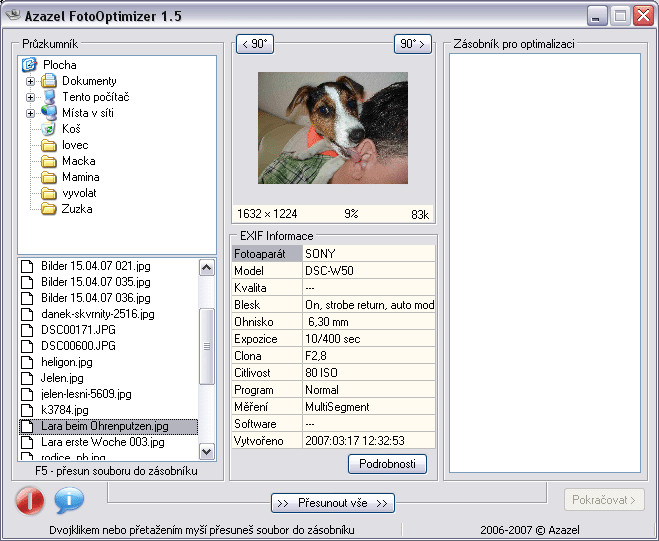Click the SONY camera value
This screenshot has height=541, width=659.
pos(369,253)
